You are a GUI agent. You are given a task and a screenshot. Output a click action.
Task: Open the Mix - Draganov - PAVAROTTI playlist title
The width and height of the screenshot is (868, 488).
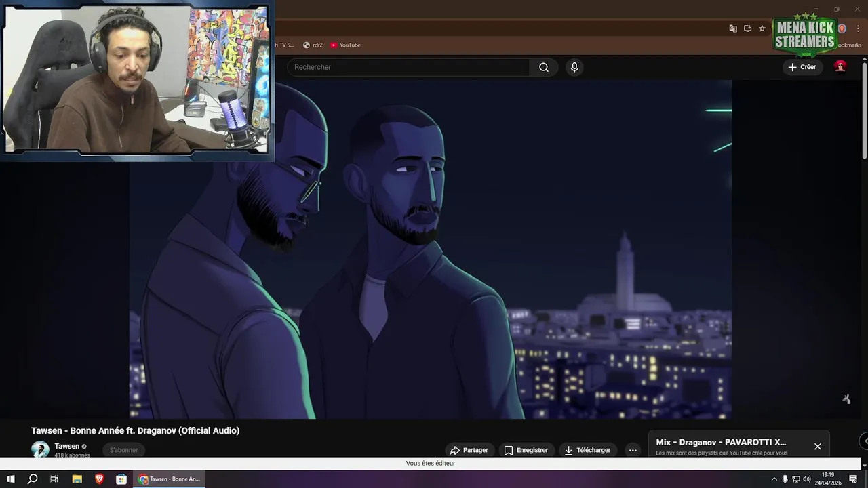tap(722, 442)
